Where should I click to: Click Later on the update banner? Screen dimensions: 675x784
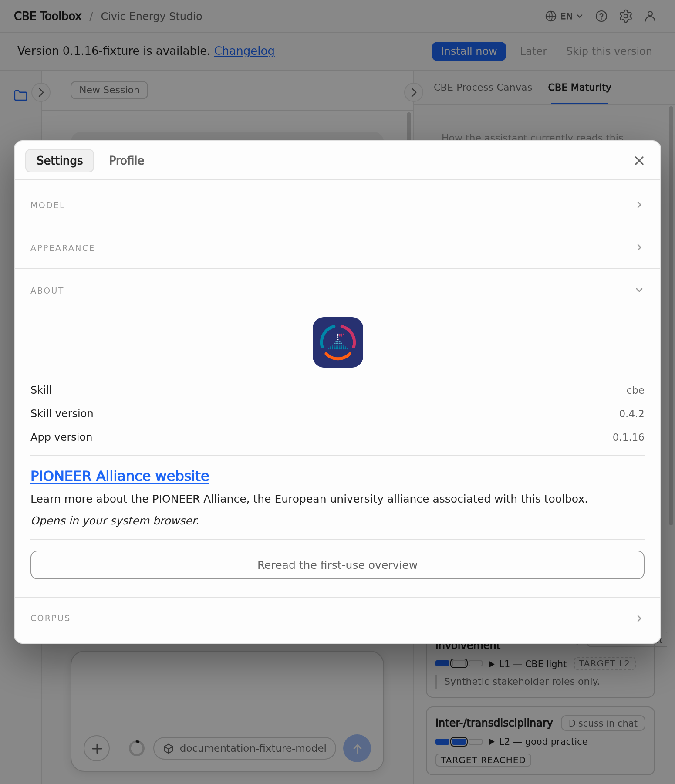pos(533,51)
